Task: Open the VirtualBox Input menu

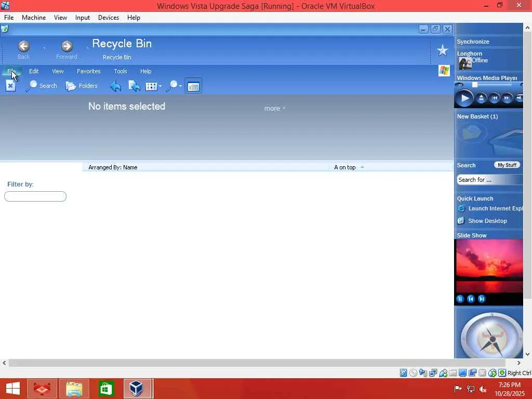Action: tap(83, 18)
